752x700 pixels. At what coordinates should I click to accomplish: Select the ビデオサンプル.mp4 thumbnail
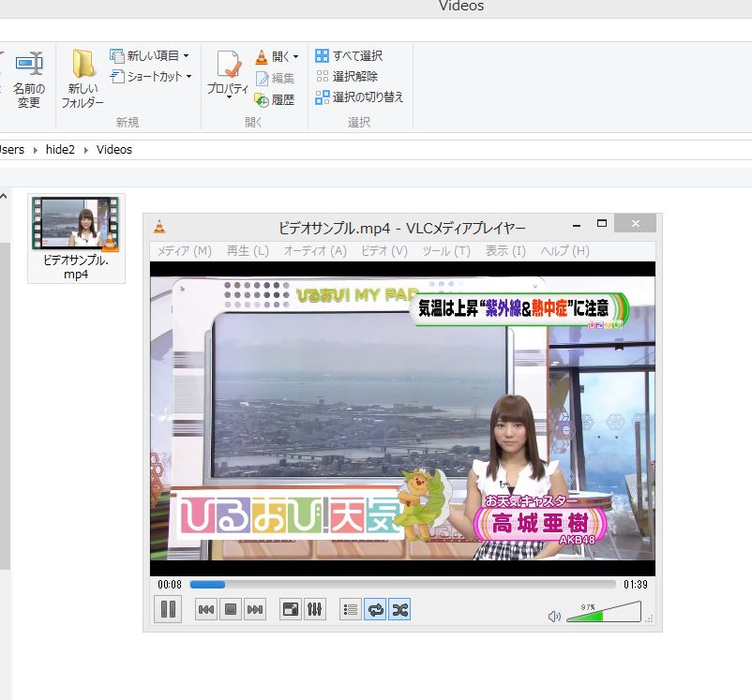(x=76, y=225)
